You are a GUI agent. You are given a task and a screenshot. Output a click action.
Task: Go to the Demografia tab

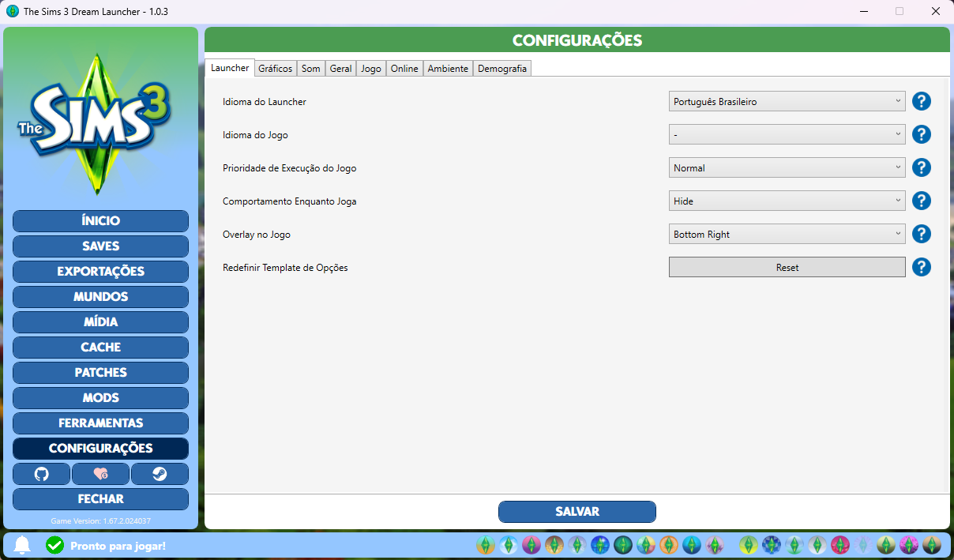click(502, 69)
